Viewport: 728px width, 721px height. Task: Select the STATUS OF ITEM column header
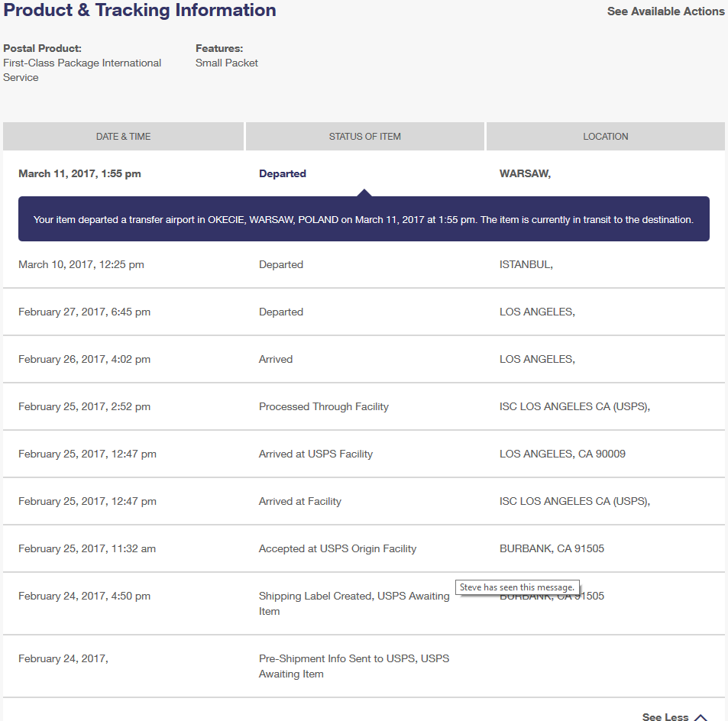coord(364,136)
